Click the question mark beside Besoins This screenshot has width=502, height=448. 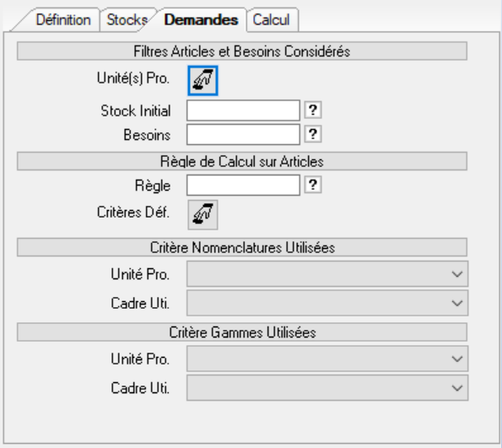(313, 134)
